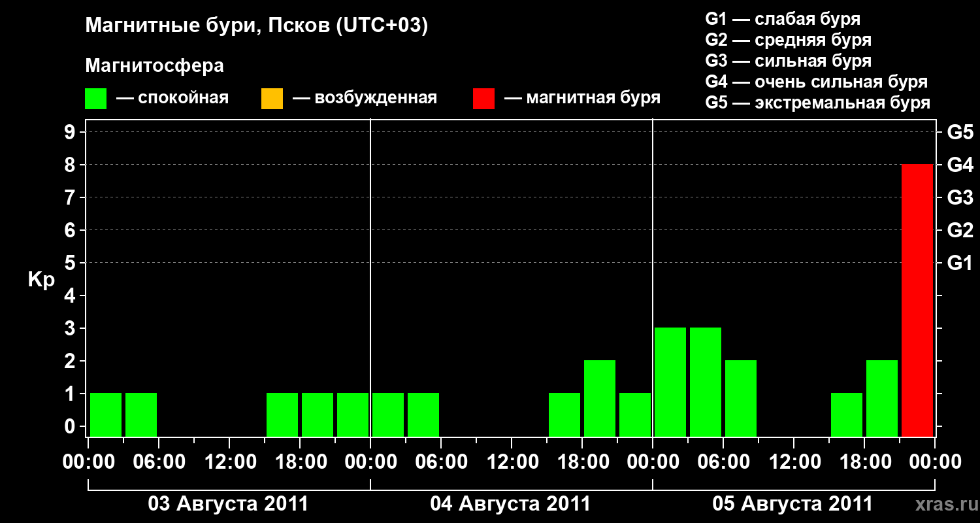Click 'G1 — слабая буря' legend line
980x523 pixels.
[783, 19]
